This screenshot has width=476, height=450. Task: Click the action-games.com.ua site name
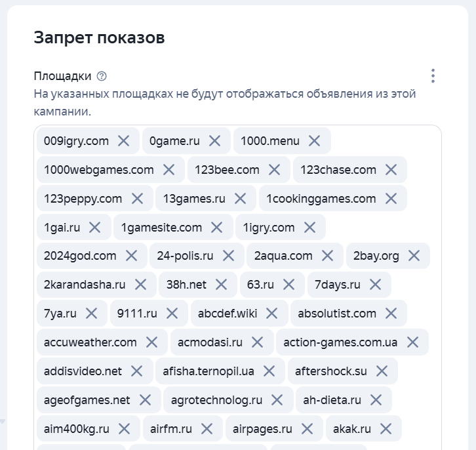pos(340,343)
